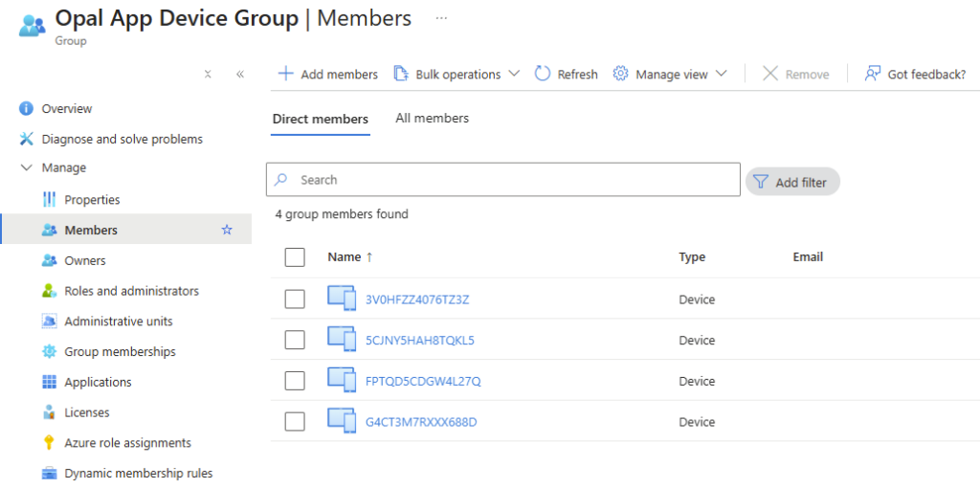This screenshot has width=980, height=488.
Task: Open Diagnose and solve problems wrench icon
Action: [26, 140]
